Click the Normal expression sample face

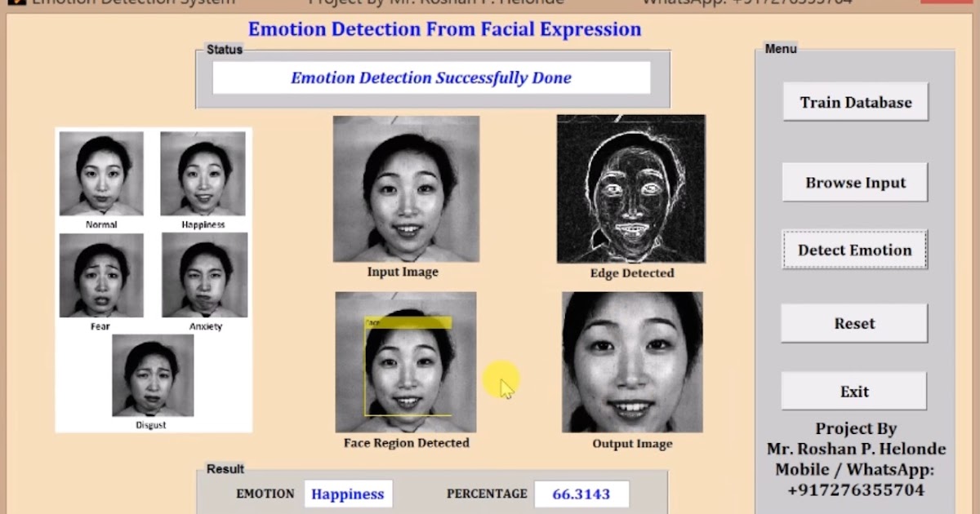coord(100,173)
